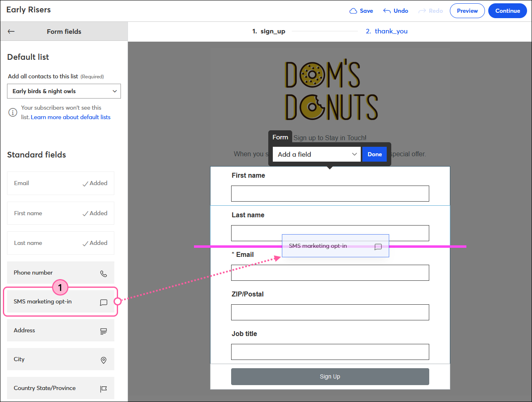Click the Undo arrow icon
Screen dimensions: 532x402
[x=387, y=10]
